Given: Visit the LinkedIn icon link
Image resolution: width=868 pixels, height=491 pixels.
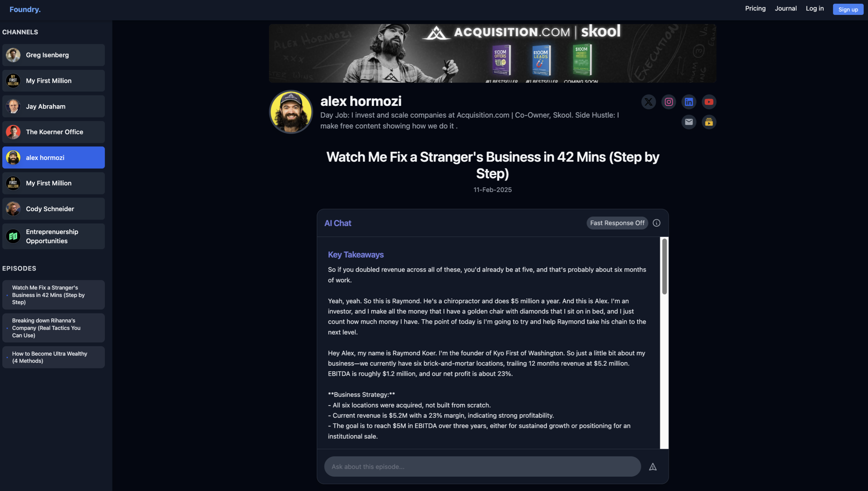Looking at the screenshot, I should coord(688,102).
